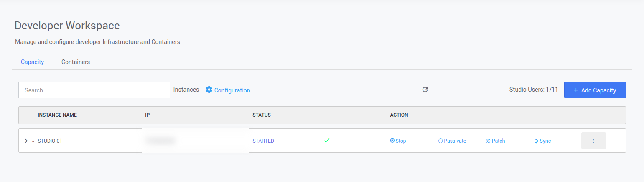Screen dimensions: 644x182
Task: Switch to the Containers tab
Action: click(x=76, y=62)
